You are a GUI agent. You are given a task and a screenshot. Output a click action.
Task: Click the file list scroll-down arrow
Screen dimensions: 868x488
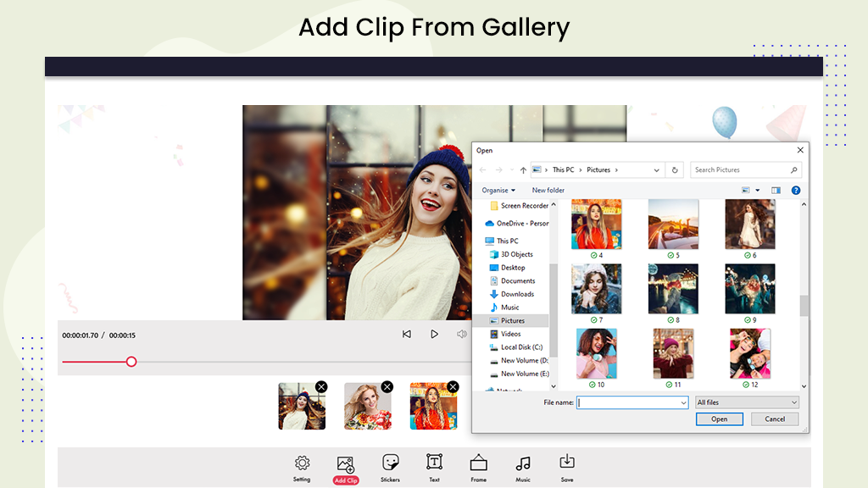click(804, 386)
